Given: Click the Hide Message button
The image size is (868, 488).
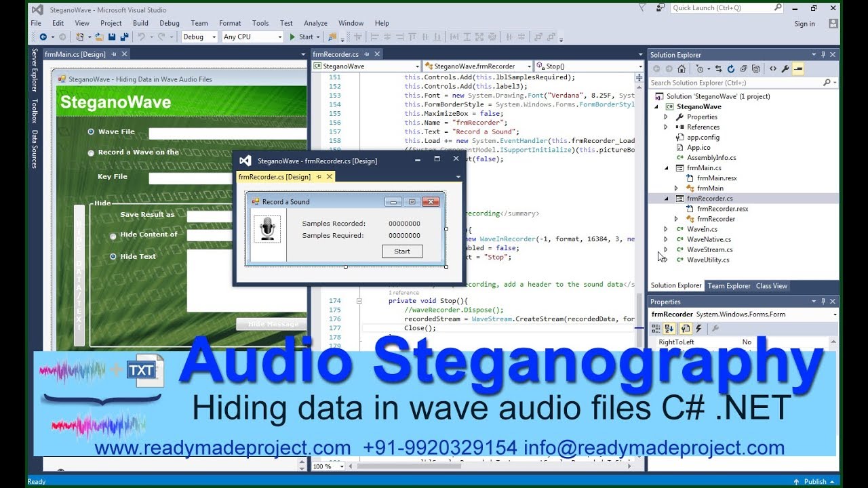Looking at the screenshot, I should pos(273,324).
